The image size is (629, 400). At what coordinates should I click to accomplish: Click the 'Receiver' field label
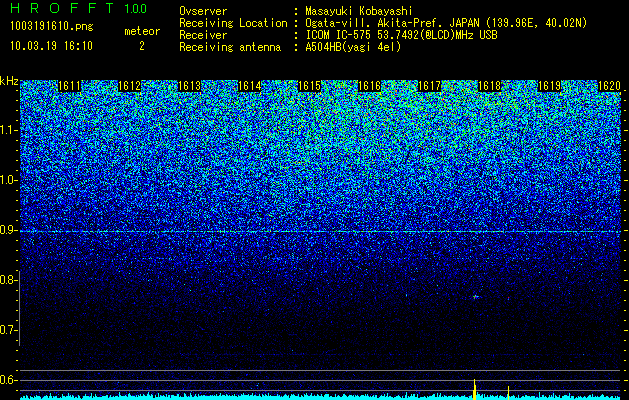pos(203,35)
